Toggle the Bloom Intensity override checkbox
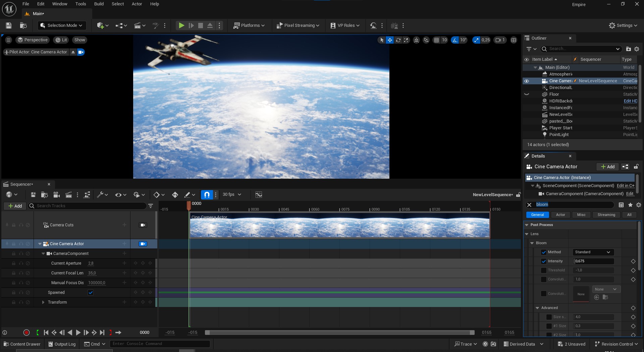This screenshot has width=644, height=352. pyautogui.click(x=544, y=261)
